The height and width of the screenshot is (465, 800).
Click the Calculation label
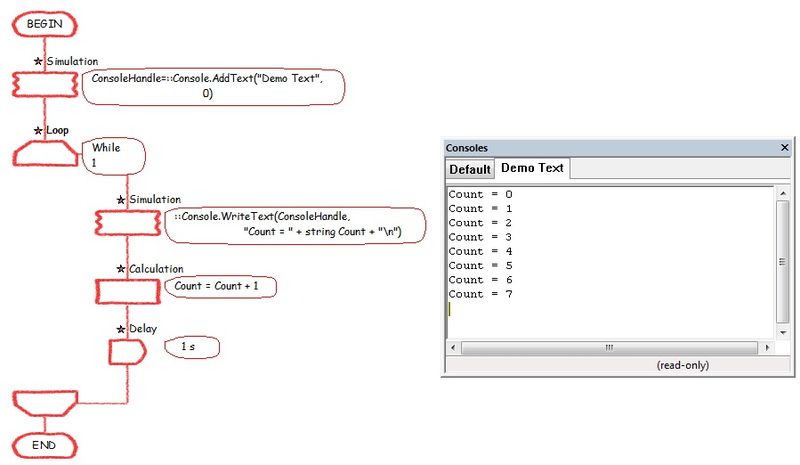156,269
